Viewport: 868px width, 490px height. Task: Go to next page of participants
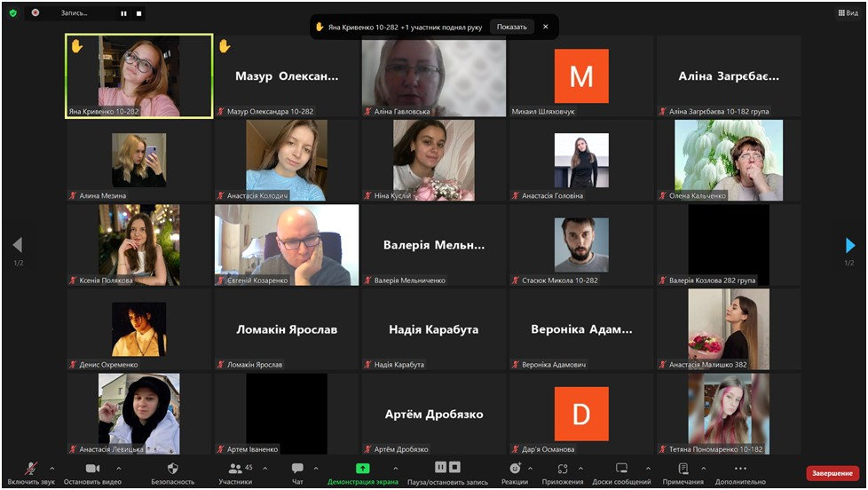click(x=850, y=245)
